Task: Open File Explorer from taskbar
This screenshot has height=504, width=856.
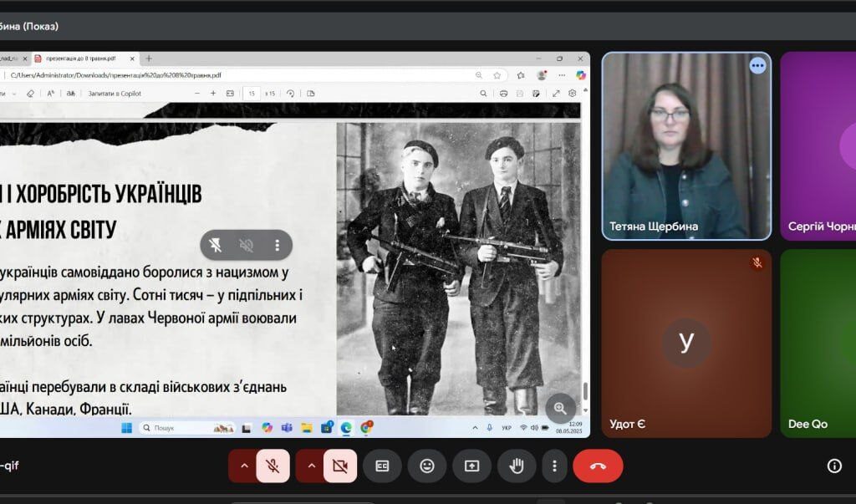Action: pyautogui.click(x=307, y=428)
